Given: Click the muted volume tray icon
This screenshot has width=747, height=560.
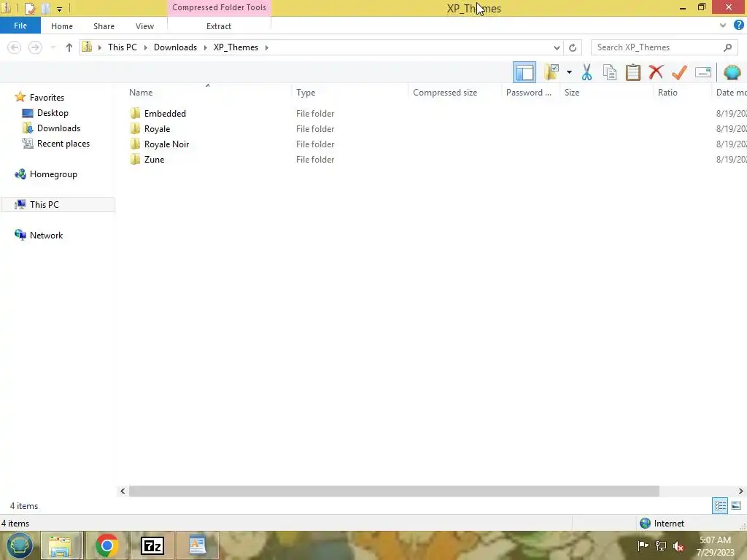Looking at the screenshot, I should 678,545.
